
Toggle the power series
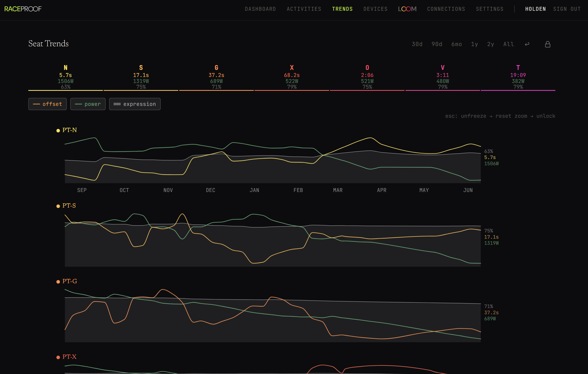click(x=88, y=104)
